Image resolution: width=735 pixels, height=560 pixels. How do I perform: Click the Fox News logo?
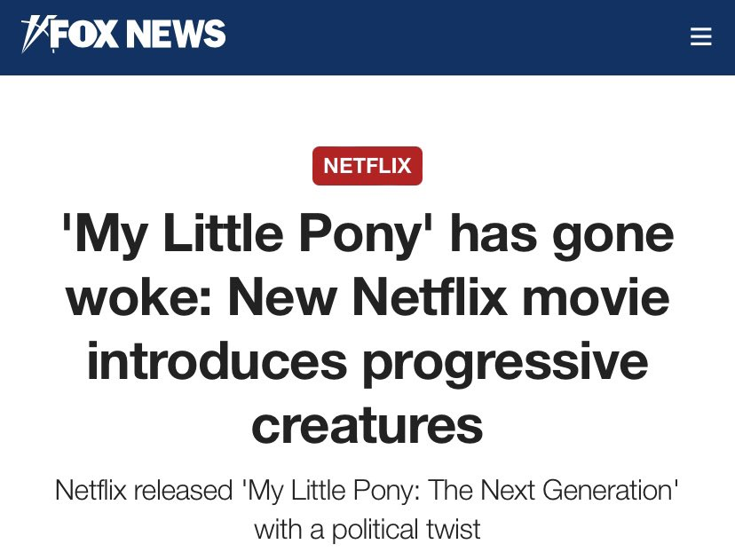(x=124, y=36)
